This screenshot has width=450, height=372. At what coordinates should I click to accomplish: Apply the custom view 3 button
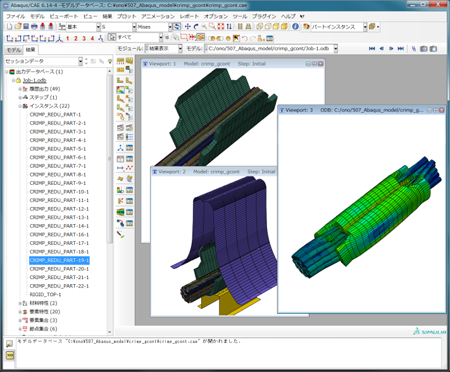[84, 38]
